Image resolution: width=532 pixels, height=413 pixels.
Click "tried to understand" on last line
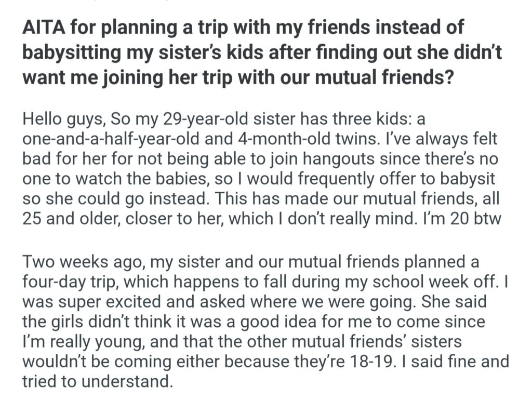[x=97, y=381]
